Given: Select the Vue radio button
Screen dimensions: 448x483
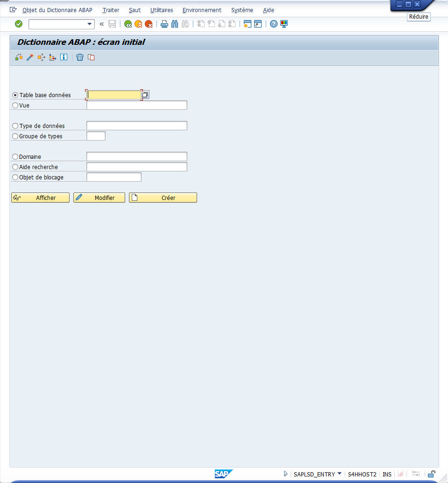Looking at the screenshot, I should (x=15, y=106).
